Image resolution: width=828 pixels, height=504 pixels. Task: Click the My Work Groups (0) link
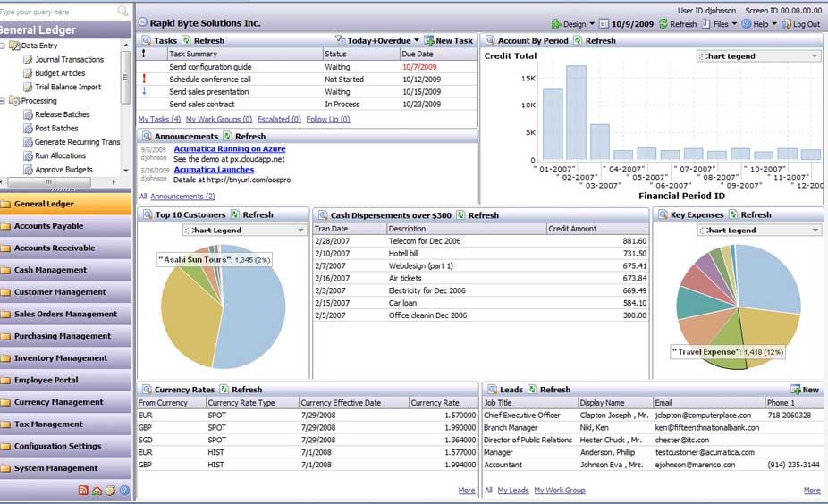(218, 119)
